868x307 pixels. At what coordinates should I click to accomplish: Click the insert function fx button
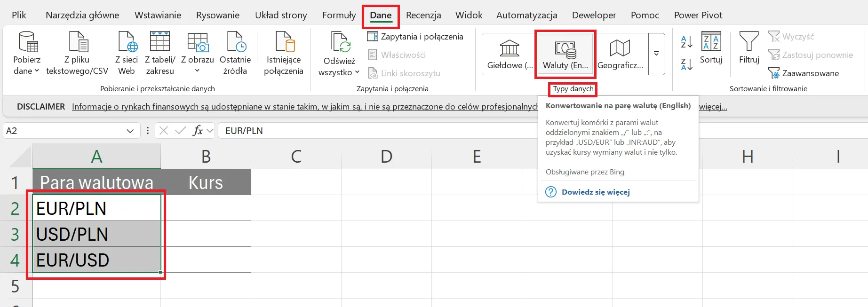(198, 131)
